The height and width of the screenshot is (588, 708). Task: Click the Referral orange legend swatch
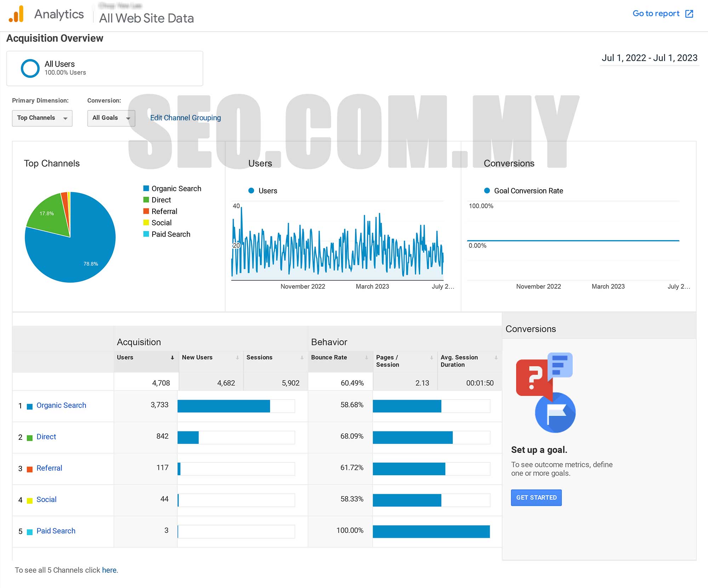(146, 211)
